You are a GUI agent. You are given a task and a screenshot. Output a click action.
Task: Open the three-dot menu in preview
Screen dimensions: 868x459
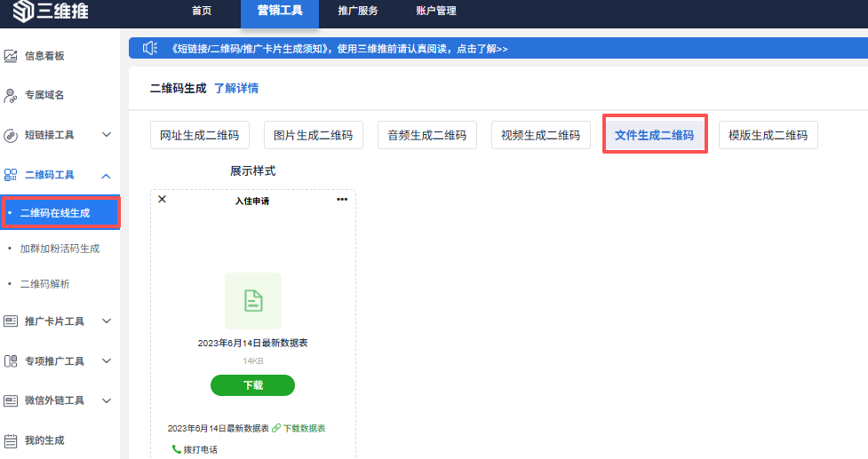pos(343,200)
